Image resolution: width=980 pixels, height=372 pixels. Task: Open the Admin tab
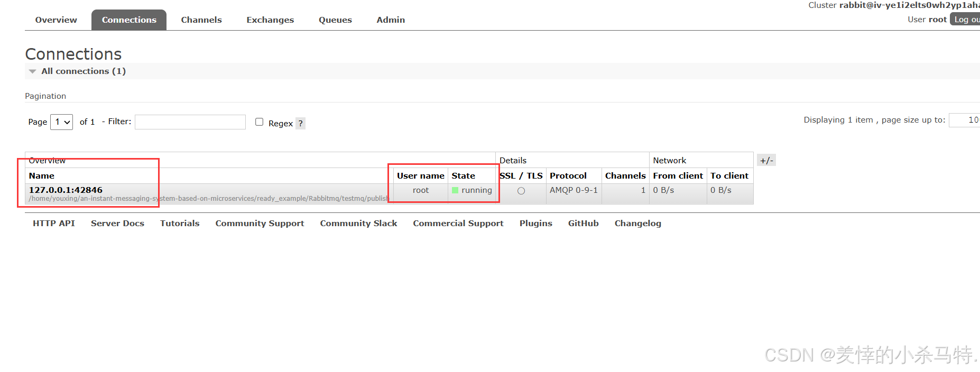391,20
